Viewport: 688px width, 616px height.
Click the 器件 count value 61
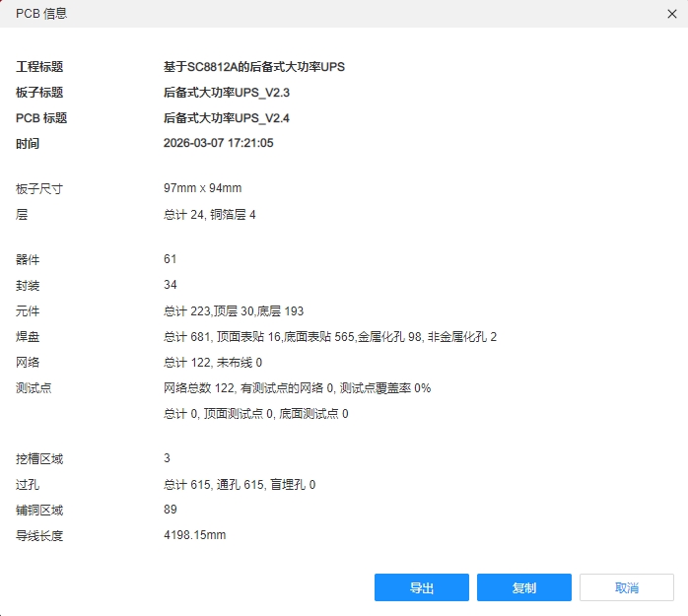171,259
